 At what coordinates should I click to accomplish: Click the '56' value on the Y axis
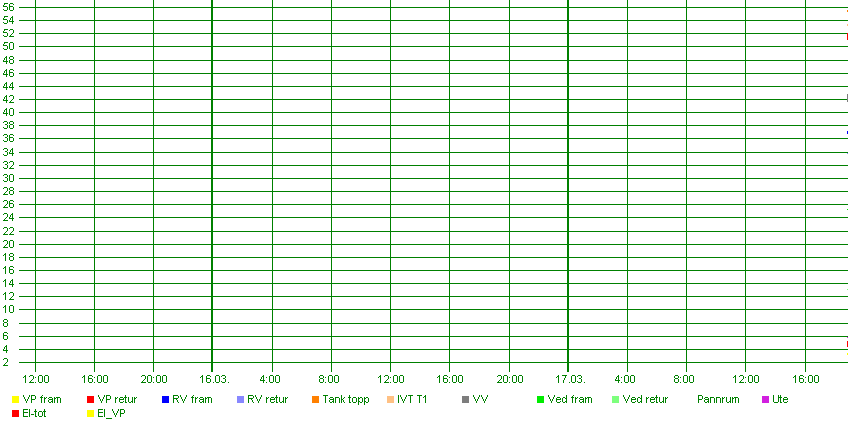tap(8, 7)
